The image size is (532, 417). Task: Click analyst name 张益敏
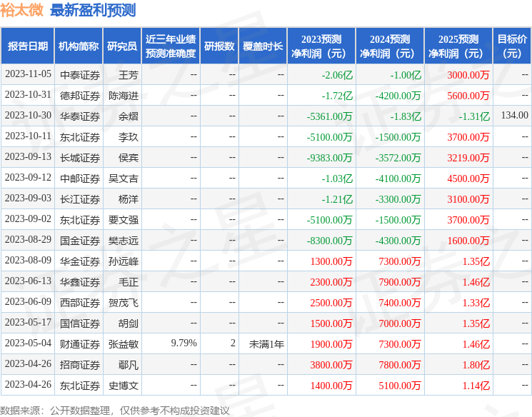(x=123, y=344)
